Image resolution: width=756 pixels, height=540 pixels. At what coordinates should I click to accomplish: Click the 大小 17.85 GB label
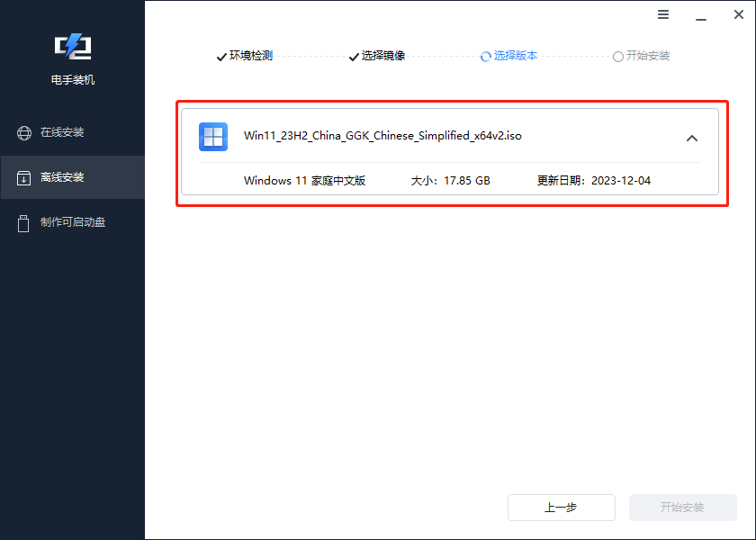[x=450, y=180]
